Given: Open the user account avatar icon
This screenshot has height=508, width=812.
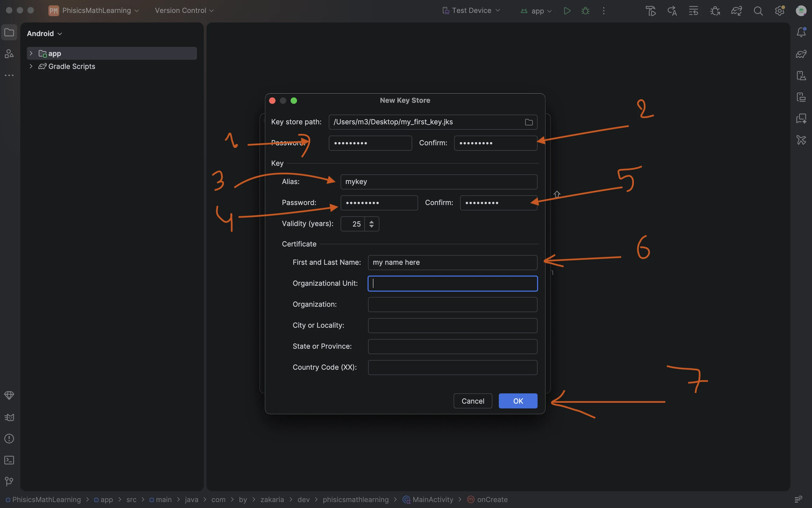Looking at the screenshot, I should [x=801, y=11].
